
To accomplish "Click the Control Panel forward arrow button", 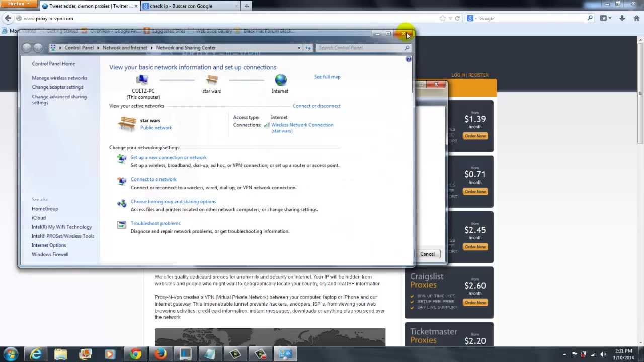I will coord(38,48).
